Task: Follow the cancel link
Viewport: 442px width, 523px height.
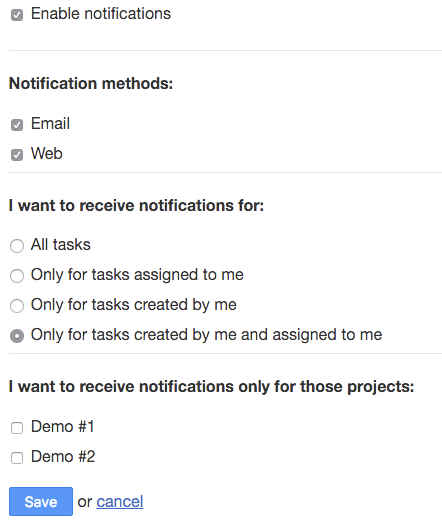Action: pos(120,502)
